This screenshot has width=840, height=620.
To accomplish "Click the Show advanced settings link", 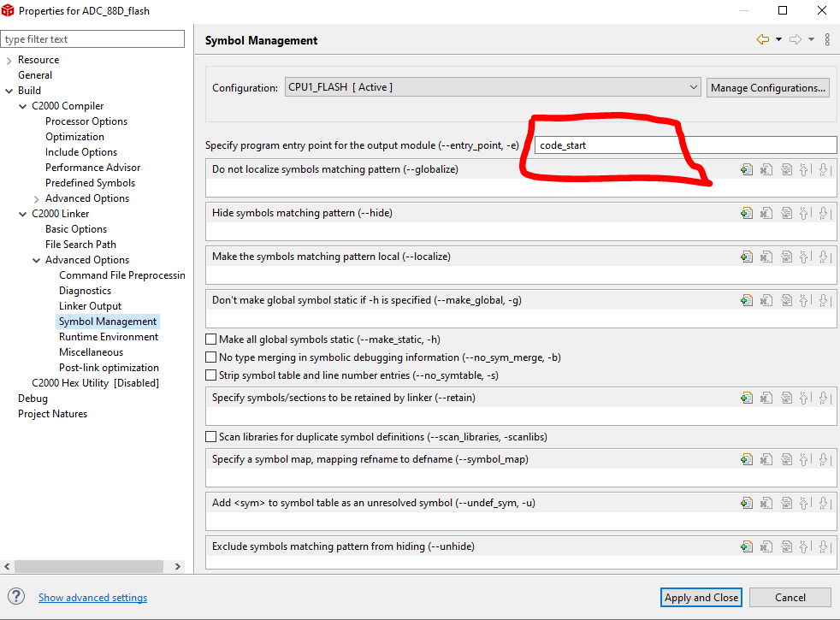I will (x=92, y=597).
